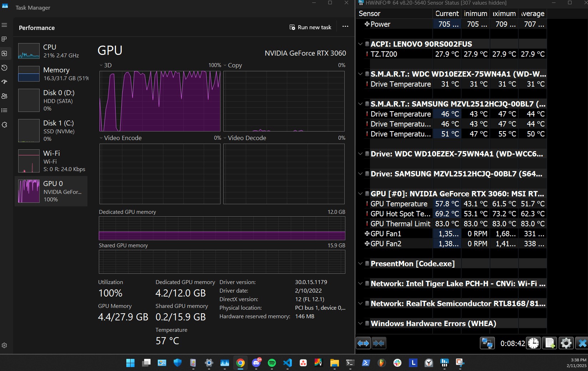This screenshot has height=371, width=588.
Task: Select GPU 0 in performance list
Action: coord(51,191)
